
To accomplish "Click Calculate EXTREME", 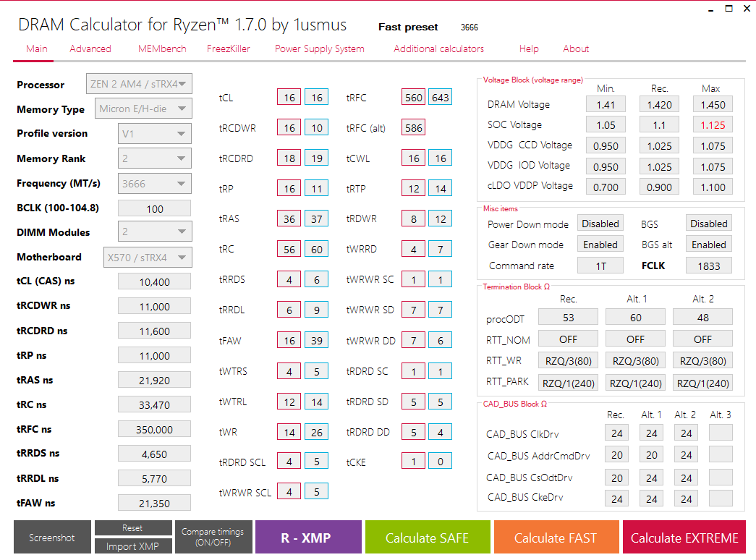I will point(684,538).
